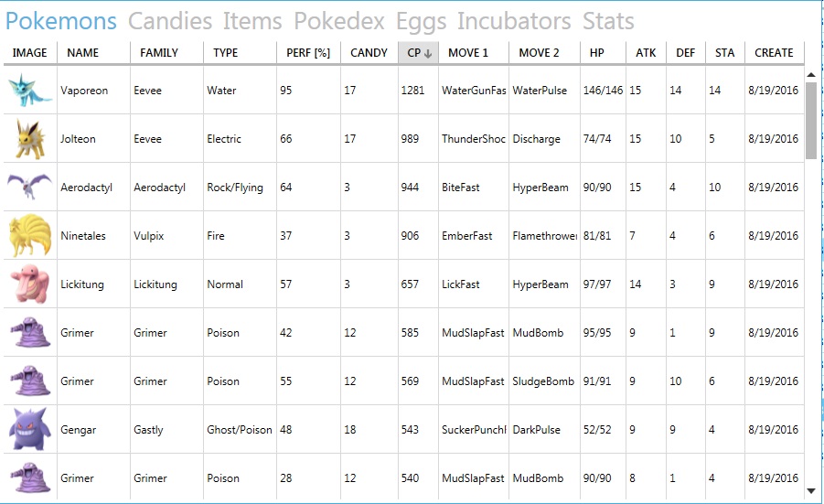Sort by the CP column header arrow
The image size is (824, 504).
coord(428,54)
